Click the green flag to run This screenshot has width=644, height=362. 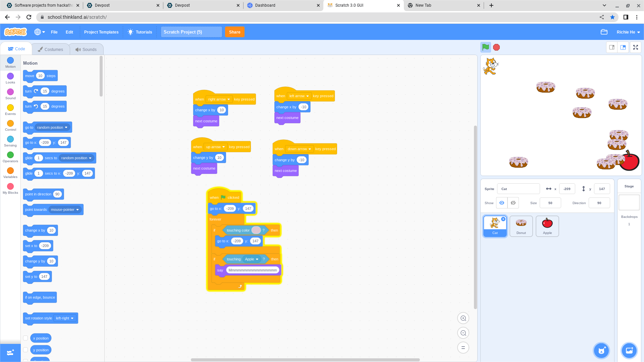point(485,47)
